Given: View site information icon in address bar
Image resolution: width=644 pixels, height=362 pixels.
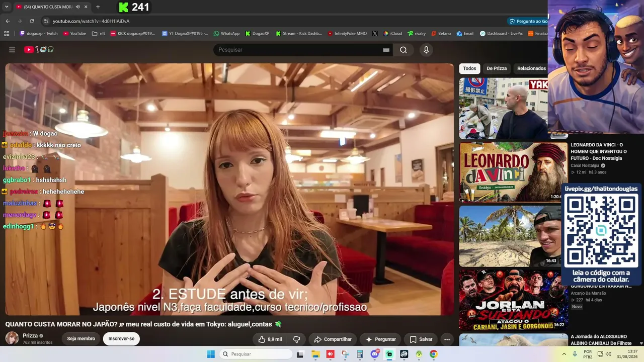Looking at the screenshot, I should (46, 21).
